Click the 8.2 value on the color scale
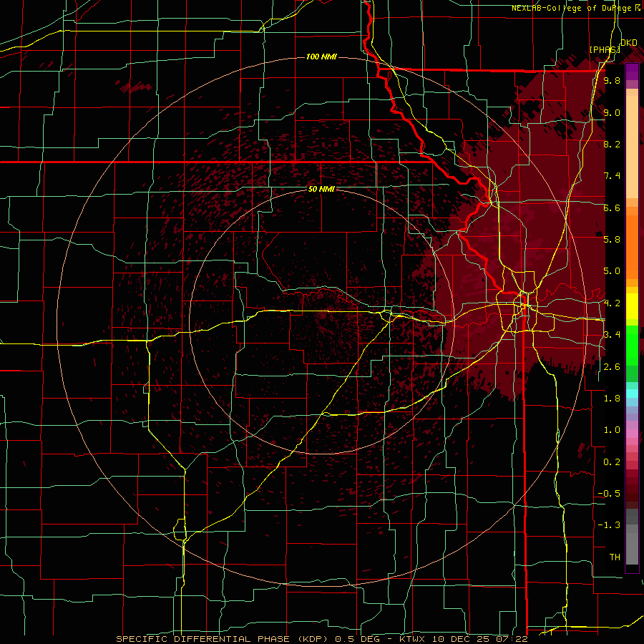644x644 pixels. pos(612,144)
